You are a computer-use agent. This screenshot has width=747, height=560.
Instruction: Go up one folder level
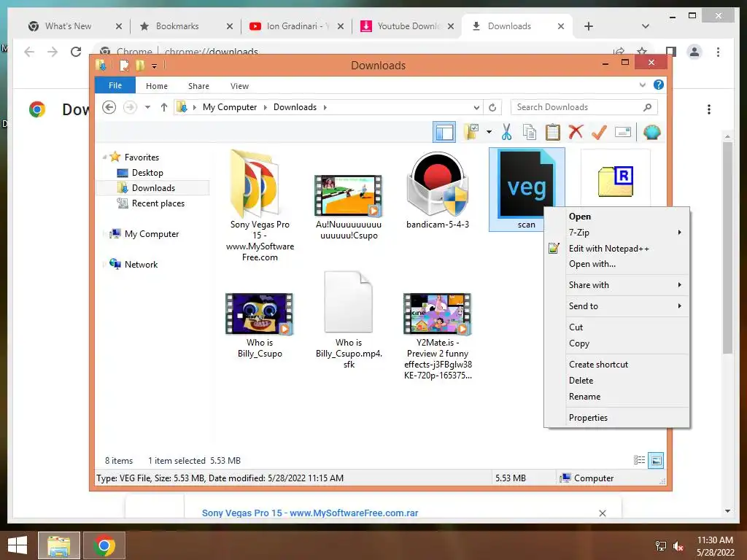[x=164, y=107]
